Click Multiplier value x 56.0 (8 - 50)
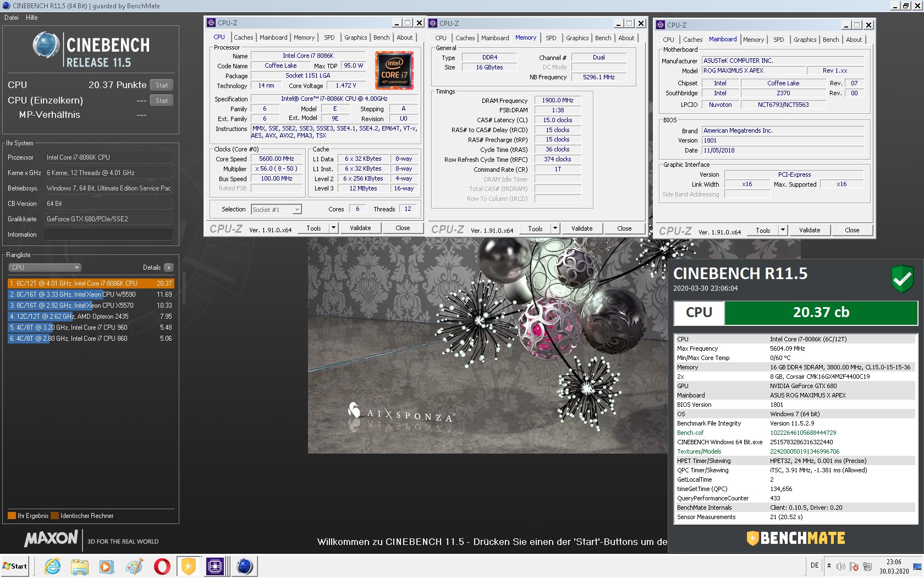924x578 pixels. [x=277, y=169]
